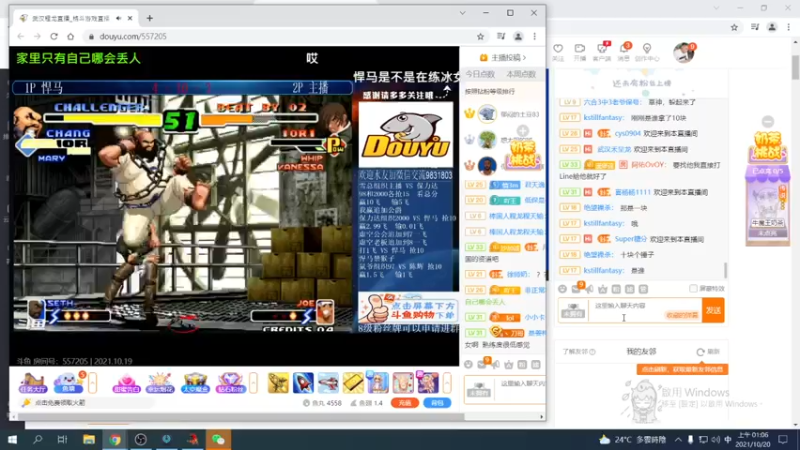Screen dimensions: 800x450
Task: Select the pink heart gift
Action: (x=126, y=382)
